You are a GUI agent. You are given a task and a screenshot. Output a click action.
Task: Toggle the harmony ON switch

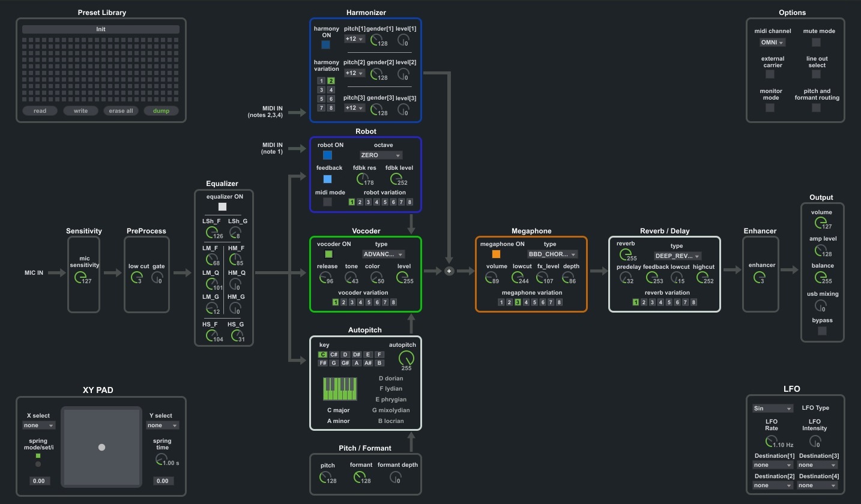click(325, 45)
